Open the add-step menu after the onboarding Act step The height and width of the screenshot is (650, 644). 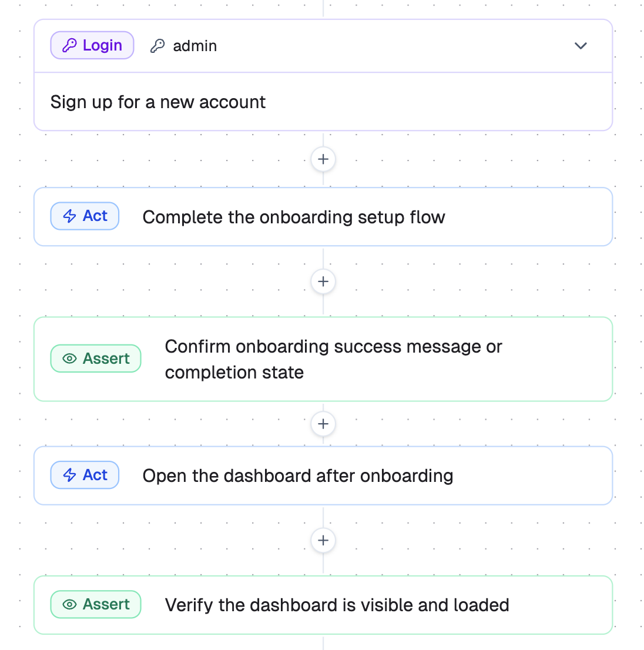323,282
